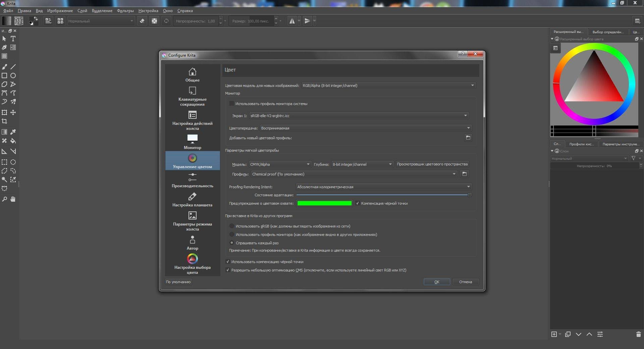Open the gradient preset chooser
The image size is (644, 349).
point(7,21)
